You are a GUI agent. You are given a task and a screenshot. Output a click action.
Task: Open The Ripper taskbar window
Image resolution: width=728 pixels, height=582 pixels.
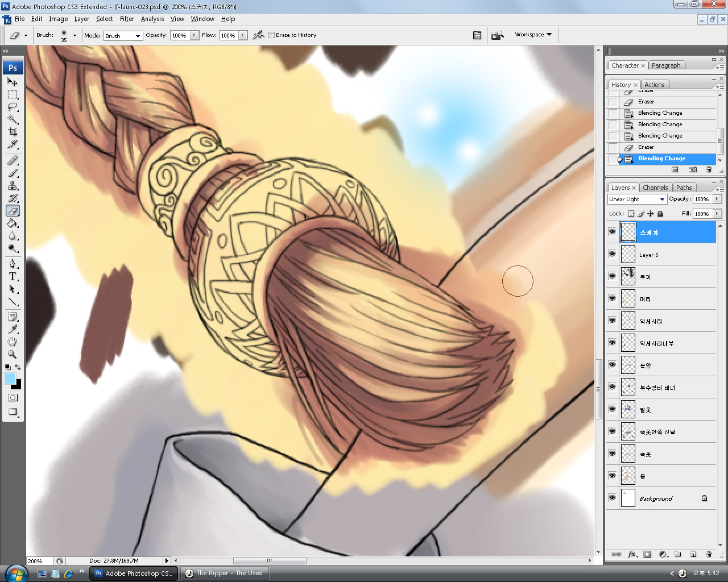point(224,573)
